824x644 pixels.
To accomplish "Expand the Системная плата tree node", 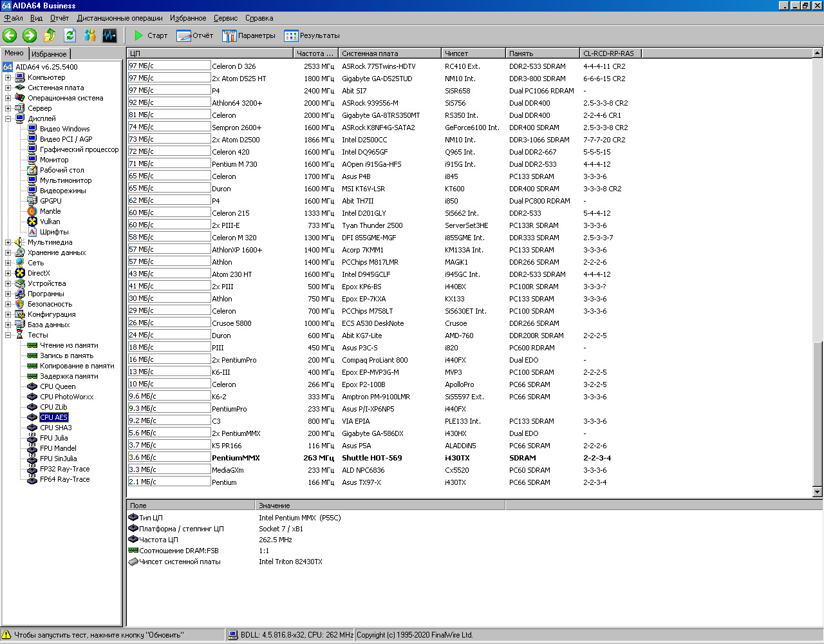I will 8,88.
